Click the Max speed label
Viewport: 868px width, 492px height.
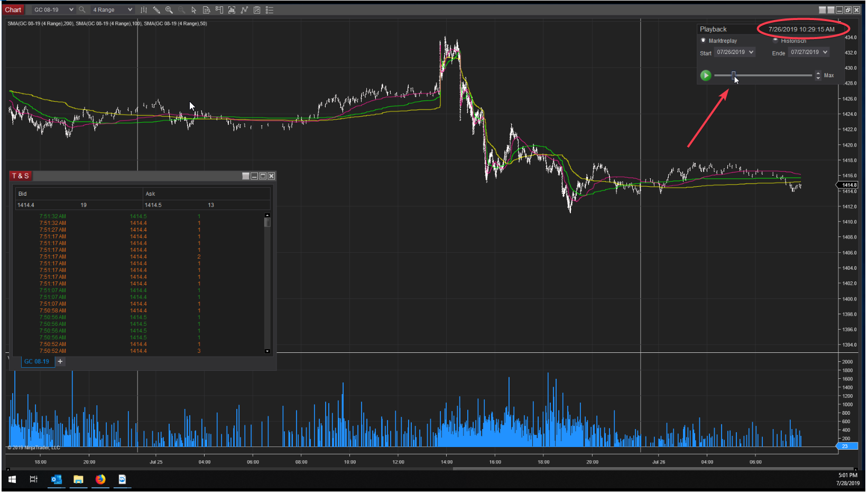click(x=829, y=75)
